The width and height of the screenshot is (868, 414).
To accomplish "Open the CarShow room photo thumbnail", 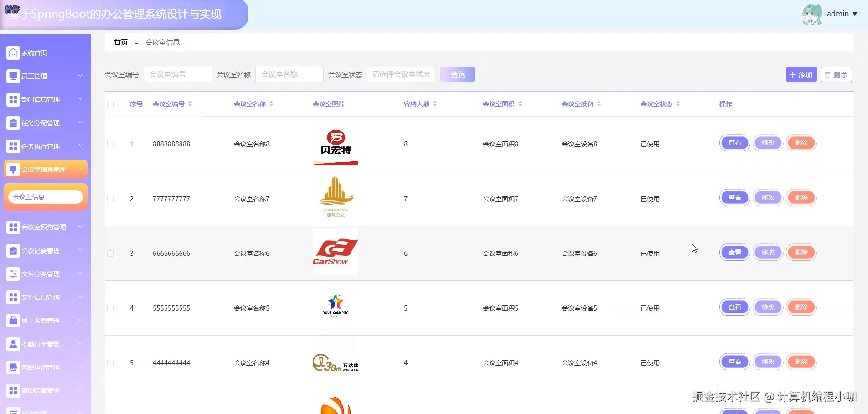I will (336, 251).
